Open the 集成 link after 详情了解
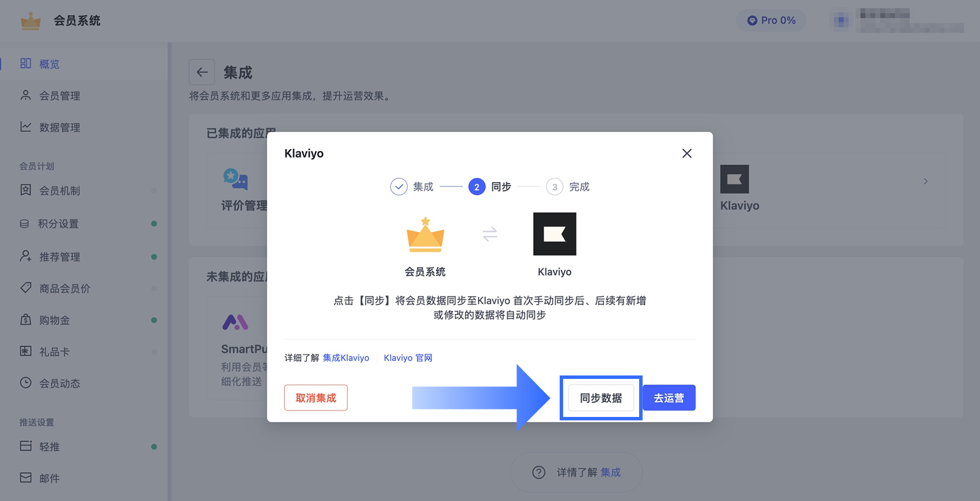Image resolution: width=980 pixels, height=501 pixels. pos(611,472)
